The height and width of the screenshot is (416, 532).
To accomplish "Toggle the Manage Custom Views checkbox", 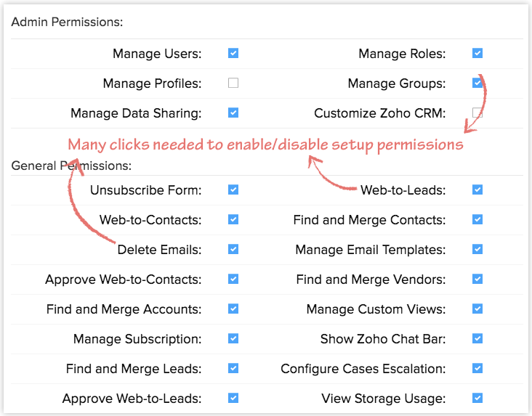I will 477,309.
